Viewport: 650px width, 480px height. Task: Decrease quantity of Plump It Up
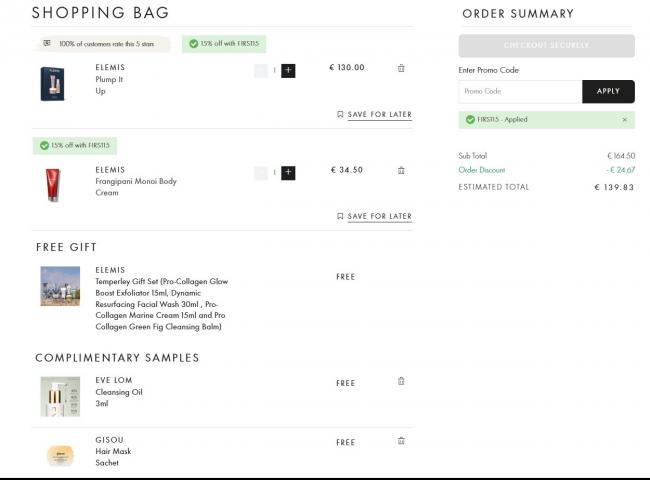(x=261, y=70)
